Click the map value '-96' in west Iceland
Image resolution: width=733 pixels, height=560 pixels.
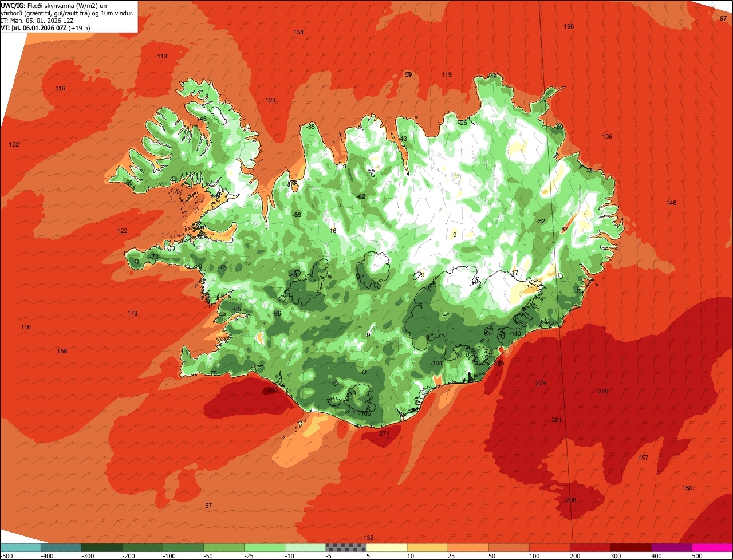pos(277,313)
